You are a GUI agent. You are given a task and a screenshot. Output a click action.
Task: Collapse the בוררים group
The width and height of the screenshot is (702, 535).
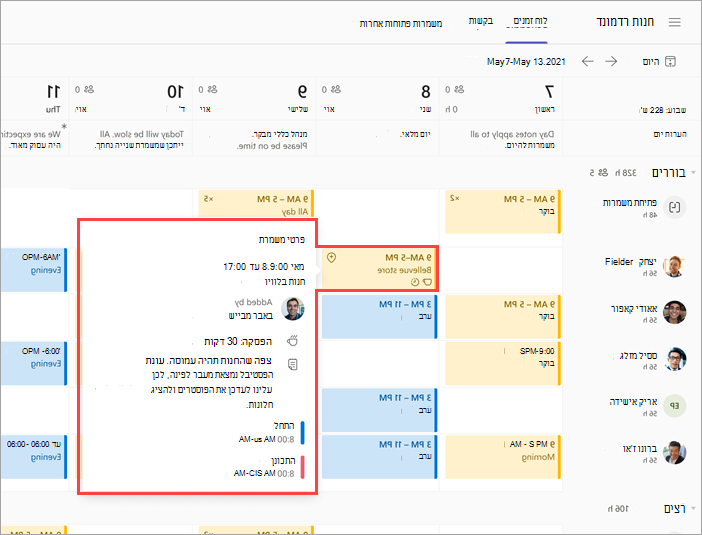pos(693,172)
